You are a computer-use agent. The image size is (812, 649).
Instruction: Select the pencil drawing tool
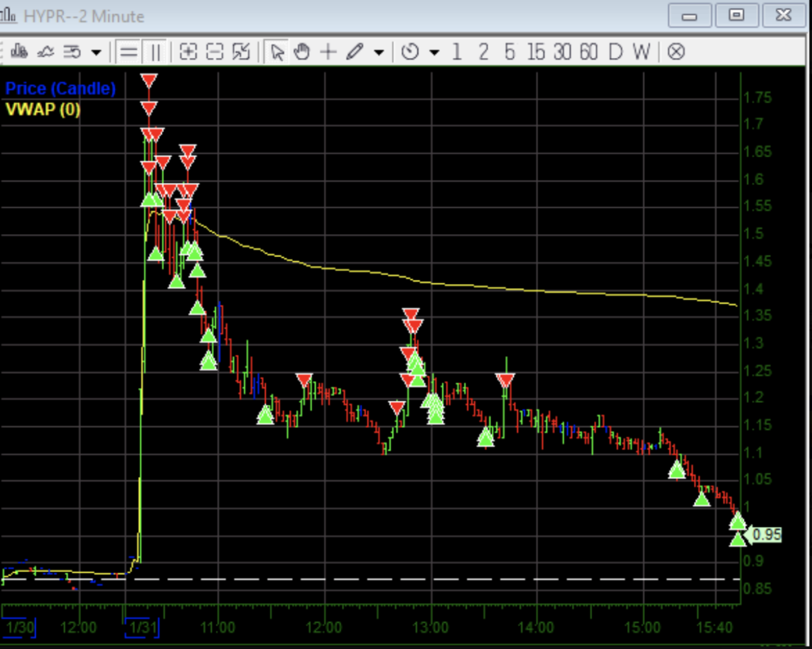[x=354, y=52]
